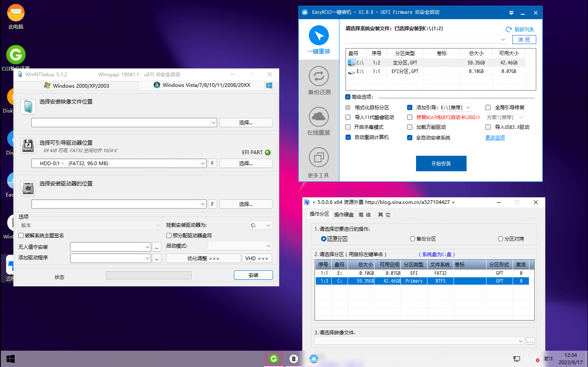Click the install image file location icon
588x367 pixels.
pos(28,106)
